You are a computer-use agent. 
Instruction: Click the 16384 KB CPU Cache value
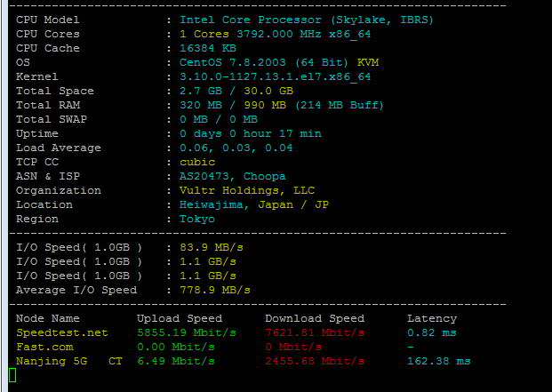click(208, 47)
